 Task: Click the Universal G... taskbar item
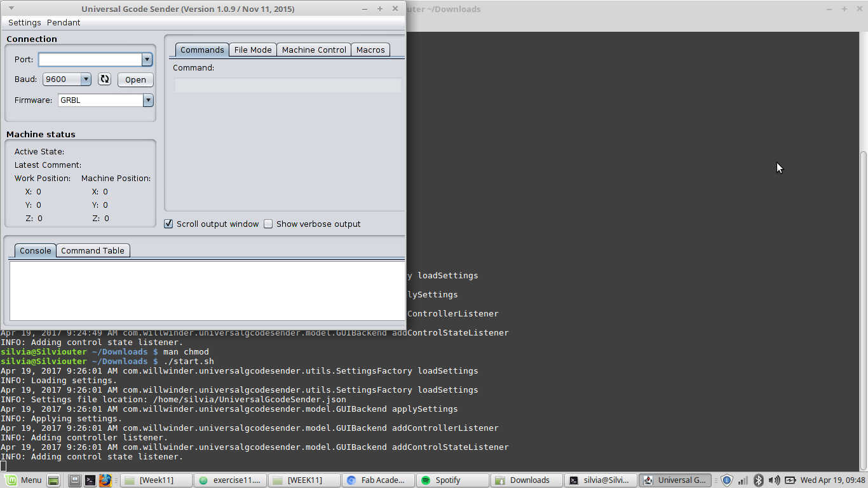[x=675, y=480]
